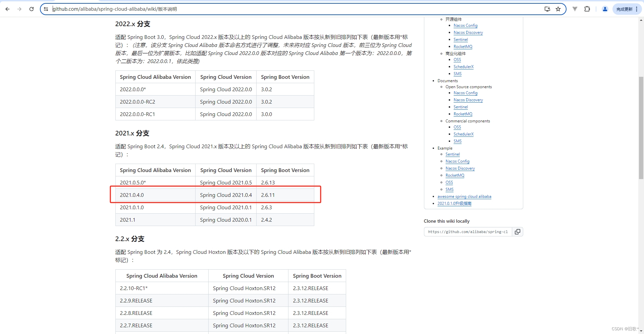Viewport: 644px width, 334px height.
Task: Open SchedulerX under 商业化组件
Action: pyautogui.click(x=463, y=67)
